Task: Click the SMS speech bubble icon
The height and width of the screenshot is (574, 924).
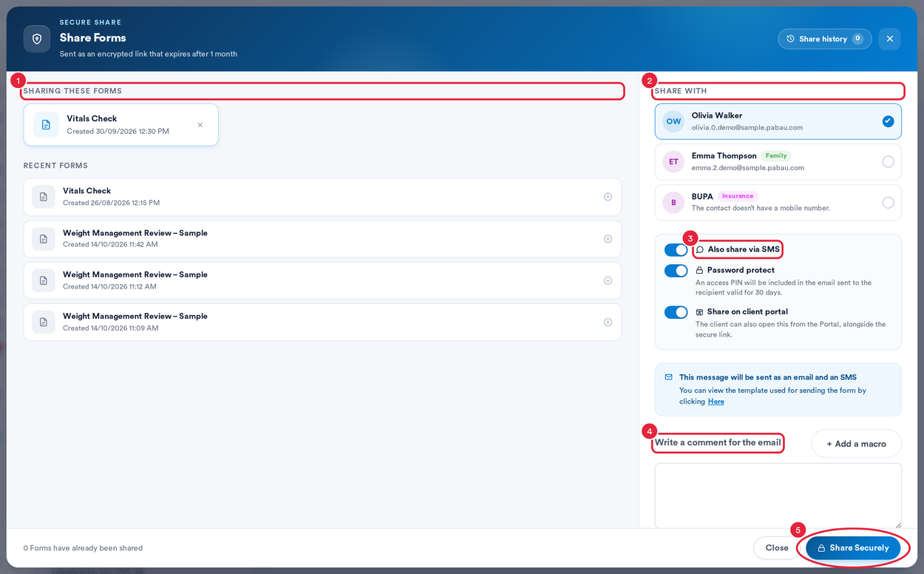Action: pos(700,250)
